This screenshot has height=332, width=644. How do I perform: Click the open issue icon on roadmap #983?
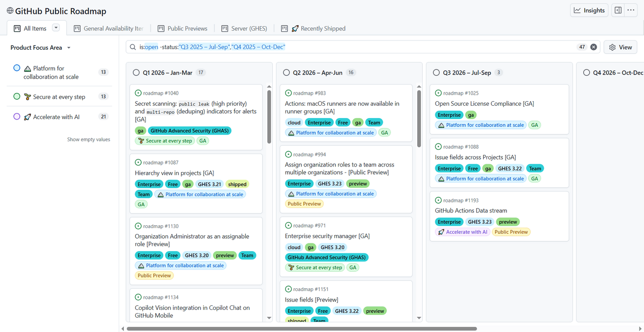click(x=288, y=93)
